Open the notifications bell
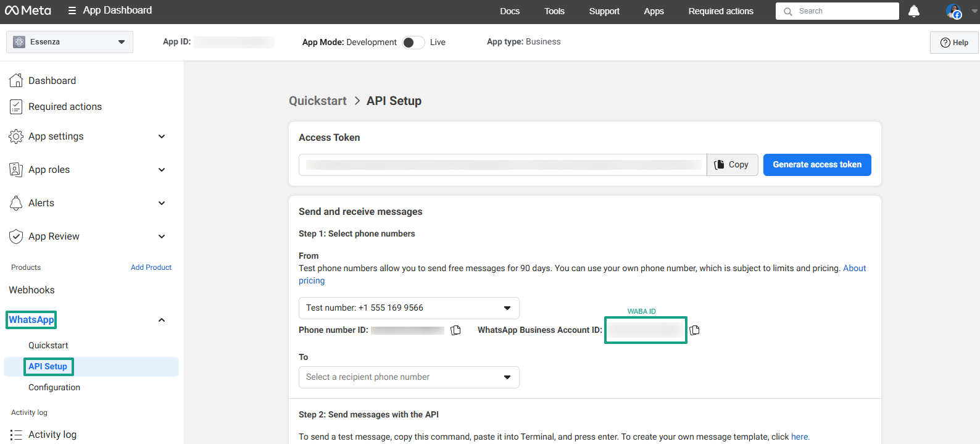980x444 pixels. click(914, 11)
